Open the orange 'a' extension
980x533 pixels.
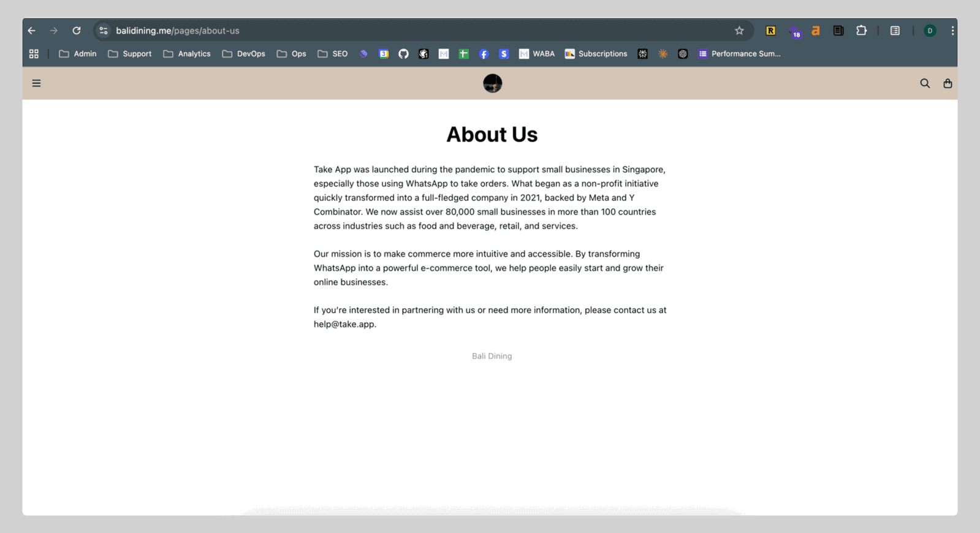[x=816, y=31]
